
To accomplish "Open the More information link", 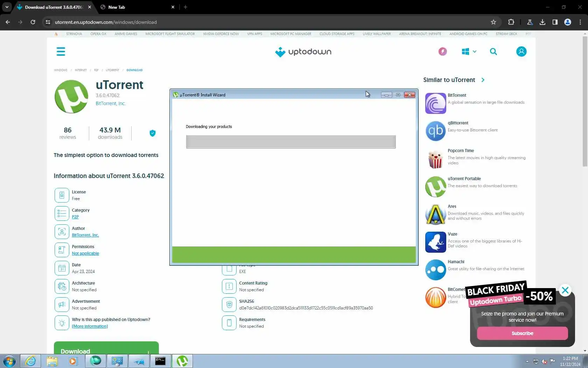I will coord(90,326).
